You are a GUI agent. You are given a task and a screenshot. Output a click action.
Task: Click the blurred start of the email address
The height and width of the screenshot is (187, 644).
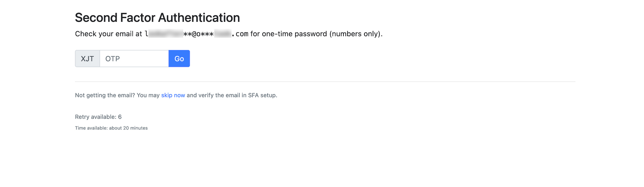[165, 34]
